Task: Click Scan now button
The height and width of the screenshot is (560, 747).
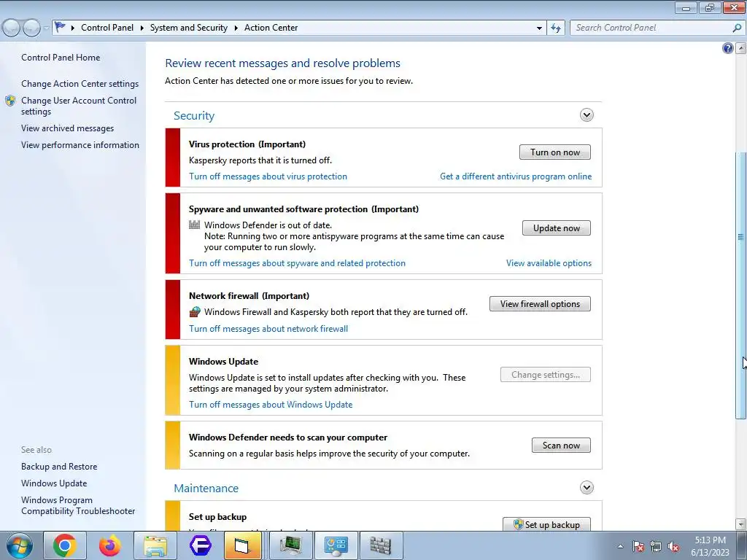Action: tap(561, 446)
